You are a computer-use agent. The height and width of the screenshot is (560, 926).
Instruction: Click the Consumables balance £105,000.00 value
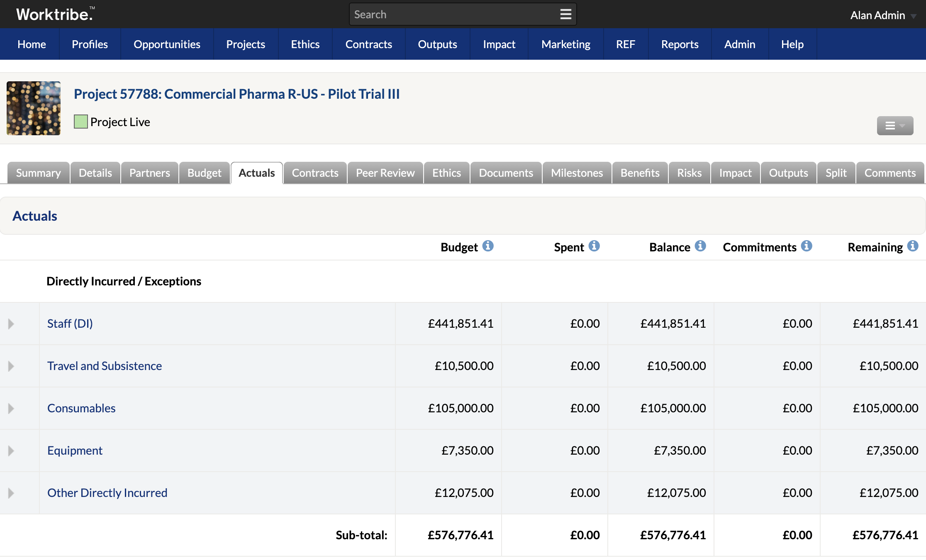point(673,408)
